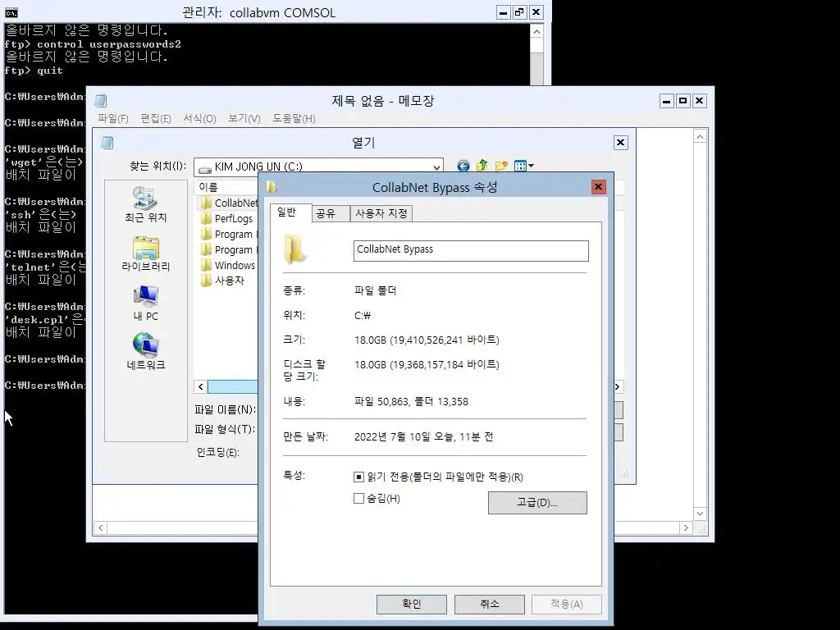Click Notepad vertical scroll down arrow
This screenshot has height=630, width=840.
tap(700, 514)
